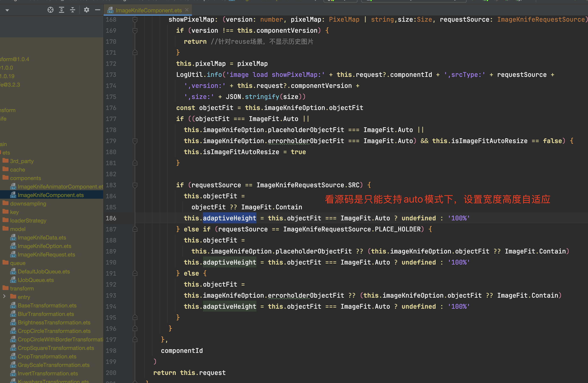This screenshot has width=588, height=383.
Task: Open BlurTransformation.ets file
Action: click(42, 314)
